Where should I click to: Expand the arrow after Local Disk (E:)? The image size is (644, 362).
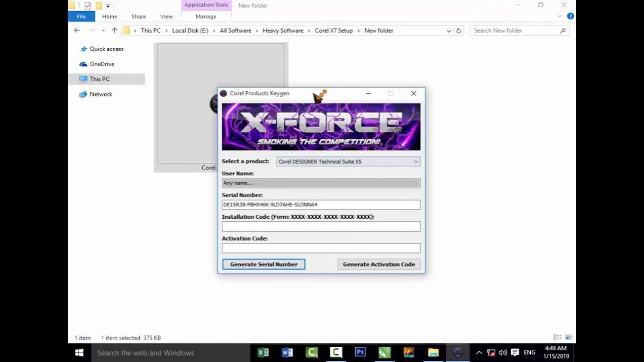click(x=214, y=31)
